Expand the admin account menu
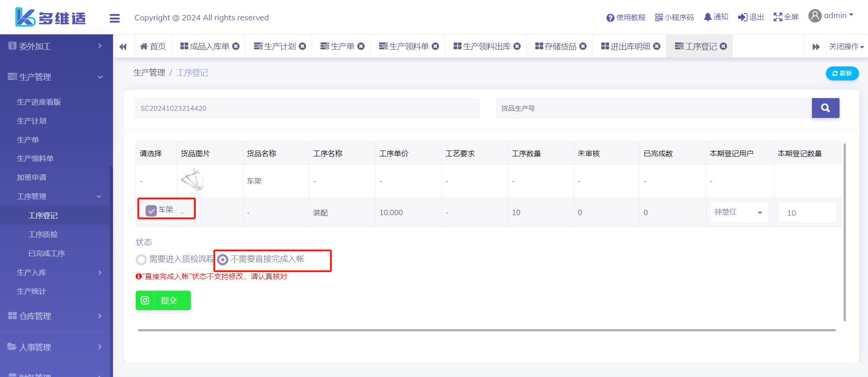This screenshot has height=377, width=868. tap(831, 16)
